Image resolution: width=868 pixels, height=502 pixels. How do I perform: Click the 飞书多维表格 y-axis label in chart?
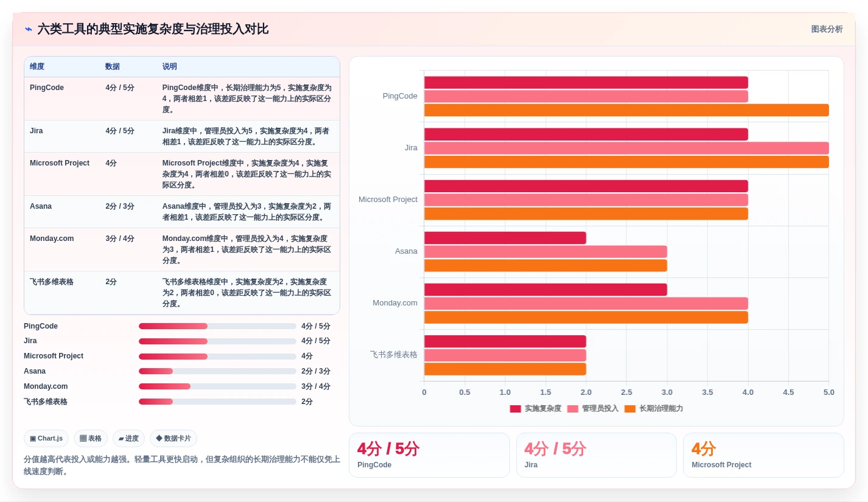click(x=394, y=355)
